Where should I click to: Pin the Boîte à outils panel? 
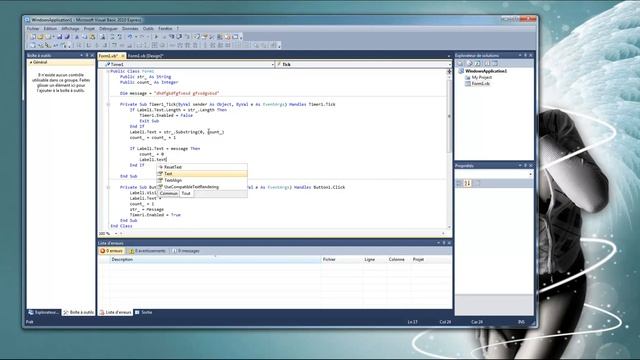click(x=87, y=55)
